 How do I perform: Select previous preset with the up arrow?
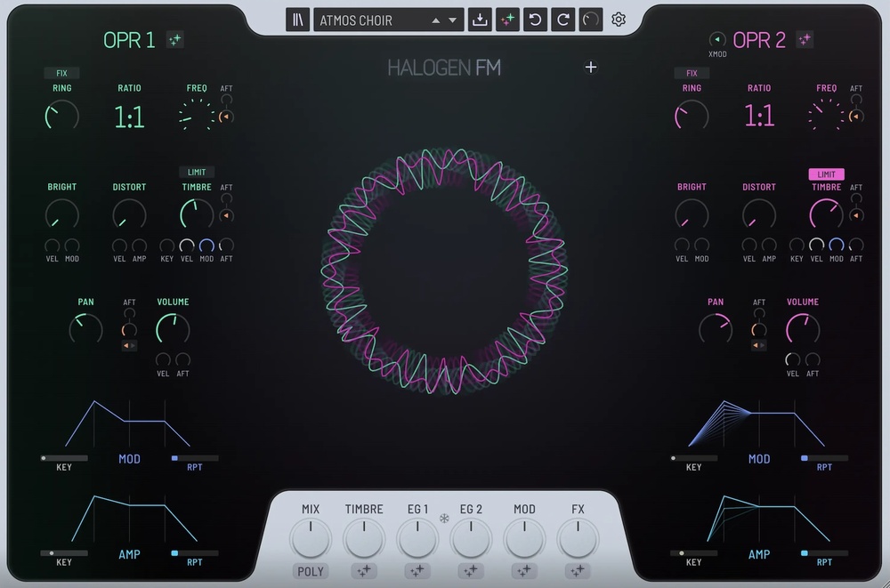pyautogui.click(x=436, y=20)
